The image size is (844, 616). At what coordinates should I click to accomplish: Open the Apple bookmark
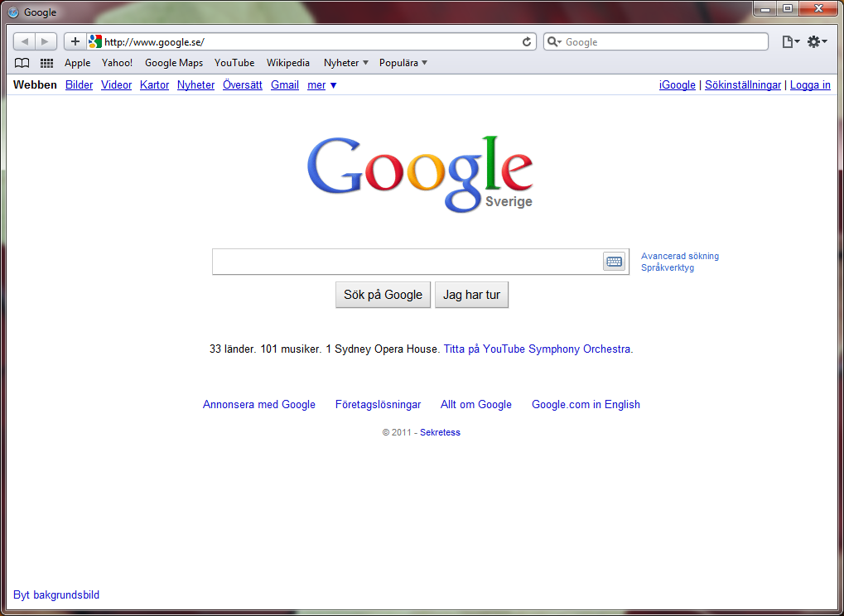(78, 63)
